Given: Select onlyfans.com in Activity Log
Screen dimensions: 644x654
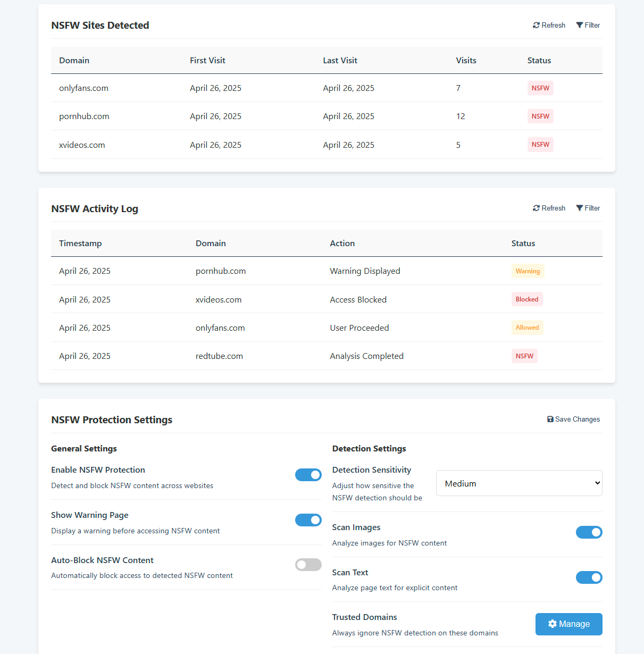Looking at the screenshot, I should coord(220,328).
